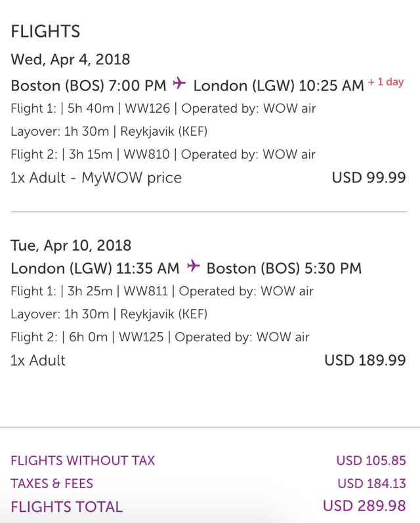The width and height of the screenshot is (420, 523).
Task: Click the outbound flight purple plane icon
Action: (x=179, y=84)
